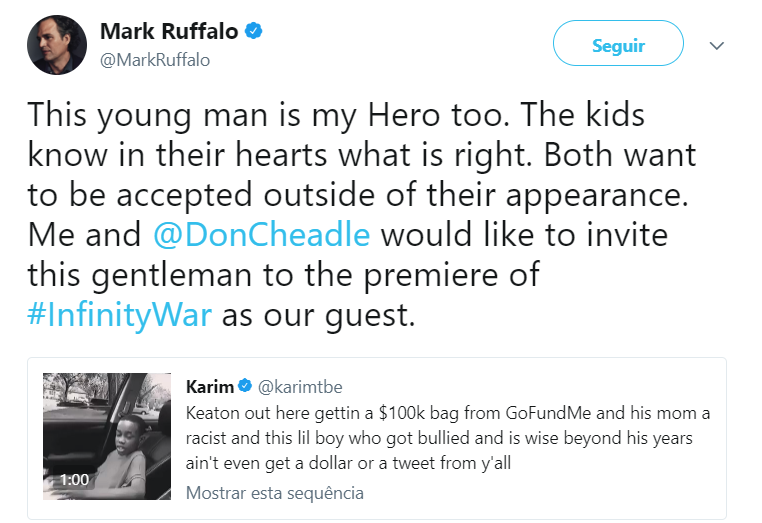The width and height of the screenshot is (762, 523).
Task: Open the @DonCheadle mention link
Action: [x=263, y=236]
